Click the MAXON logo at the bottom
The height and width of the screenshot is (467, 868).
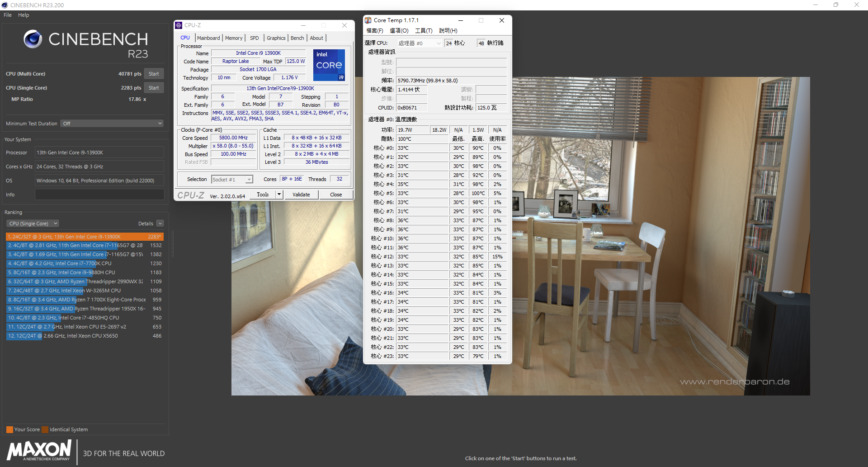pyautogui.click(x=39, y=450)
